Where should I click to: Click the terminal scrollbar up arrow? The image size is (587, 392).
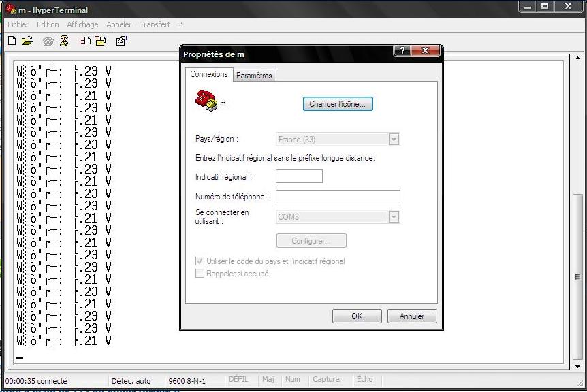tap(577, 59)
